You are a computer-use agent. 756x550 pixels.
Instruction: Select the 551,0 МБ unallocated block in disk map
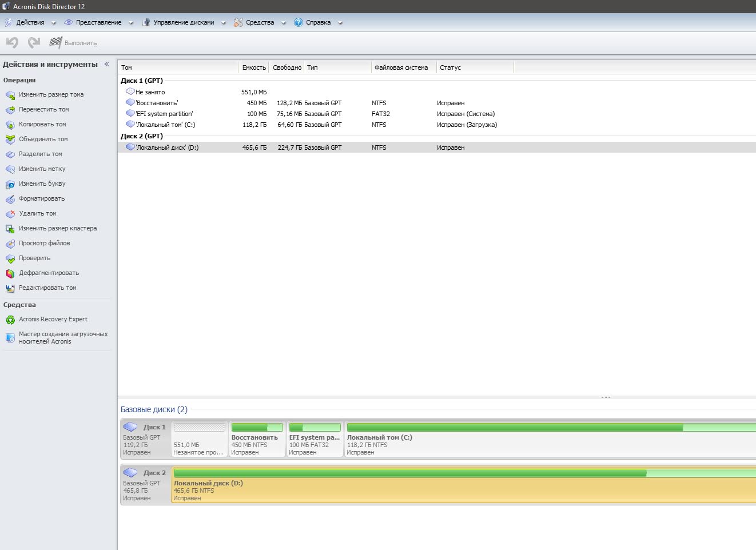click(199, 439)
